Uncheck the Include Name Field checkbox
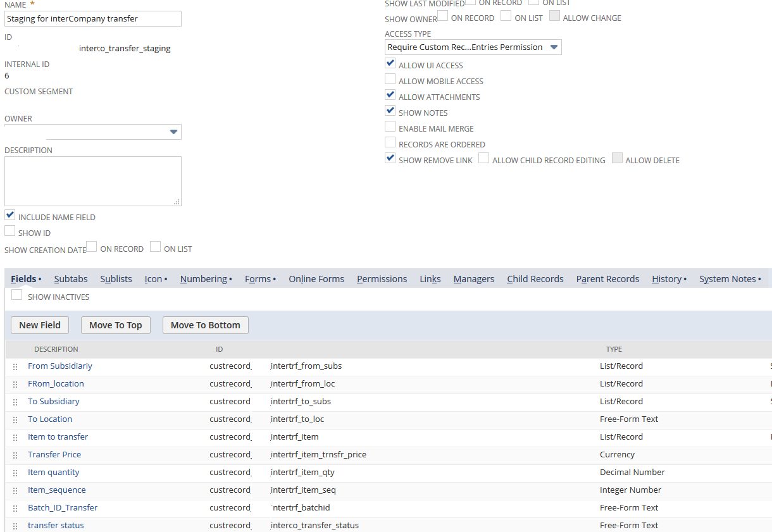Screen dimensions: 772x532 [10, 216]
